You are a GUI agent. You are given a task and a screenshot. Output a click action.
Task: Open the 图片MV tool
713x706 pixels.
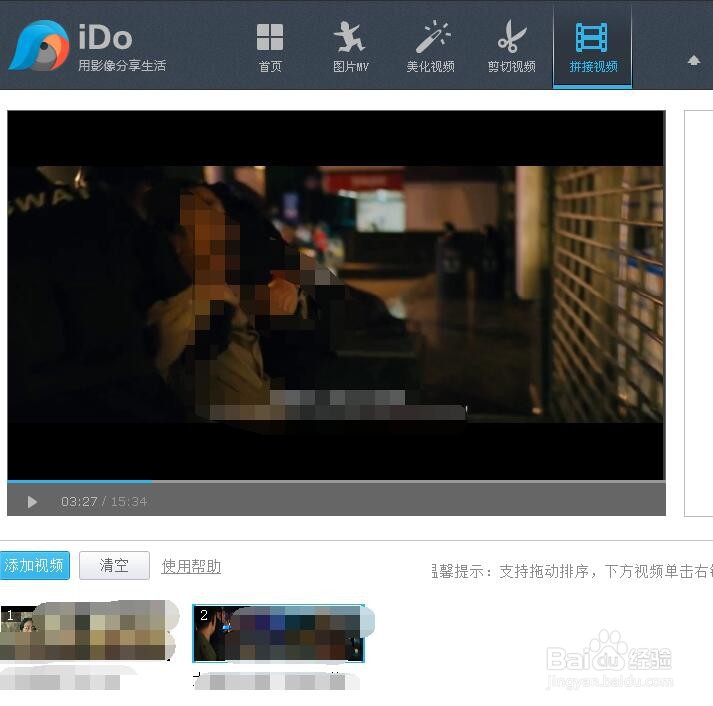(x=350, y=48)
